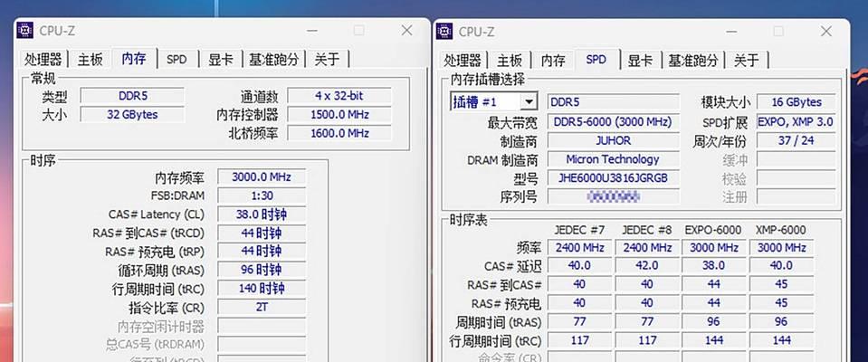The width and height of the screenshot is (868, 362).
Task: Click the JEDEC #7 frequency 2400 MHz cell
Action: point(579,247)
